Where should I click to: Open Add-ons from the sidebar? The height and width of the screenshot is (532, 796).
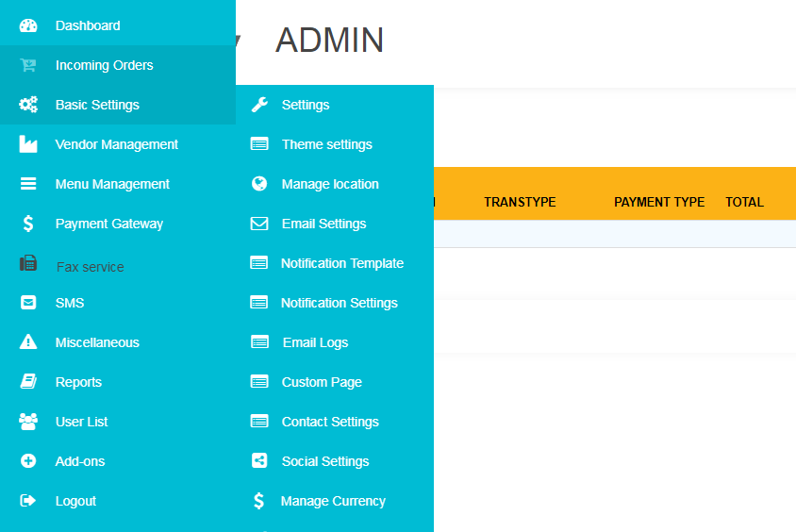[80, 461]
